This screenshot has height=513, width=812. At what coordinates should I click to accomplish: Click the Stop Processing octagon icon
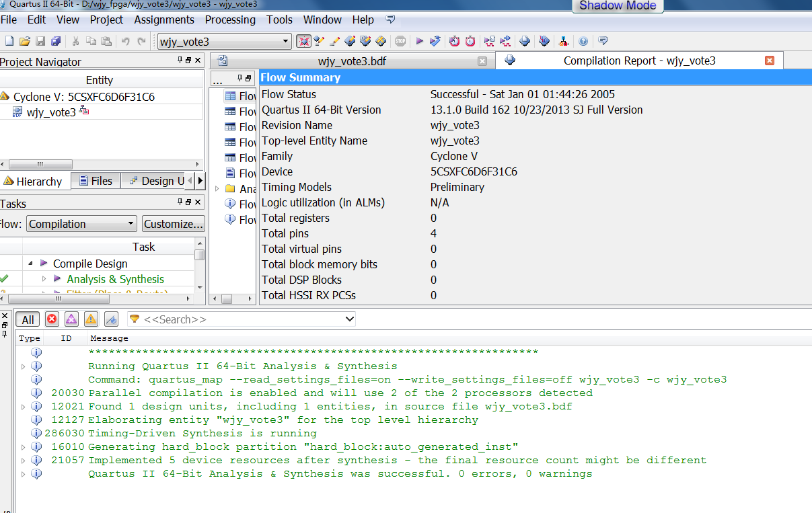[x=400, y=42]
